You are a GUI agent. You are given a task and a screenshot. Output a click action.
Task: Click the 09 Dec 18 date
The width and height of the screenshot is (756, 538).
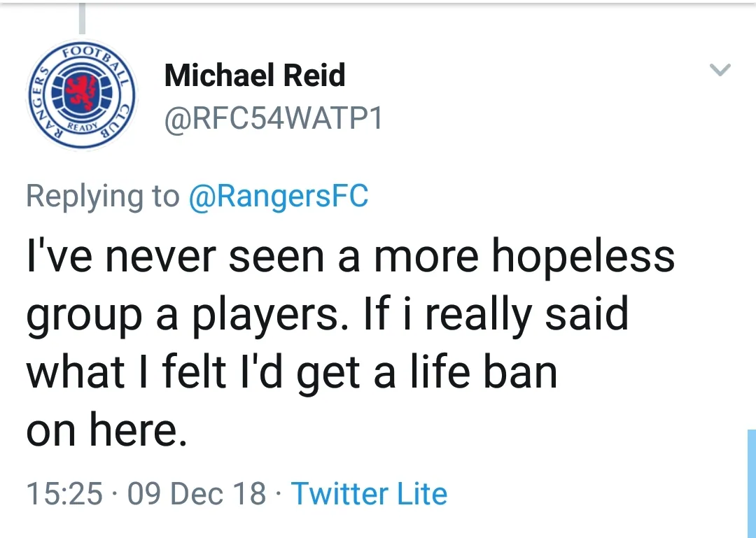coord(197,493)
